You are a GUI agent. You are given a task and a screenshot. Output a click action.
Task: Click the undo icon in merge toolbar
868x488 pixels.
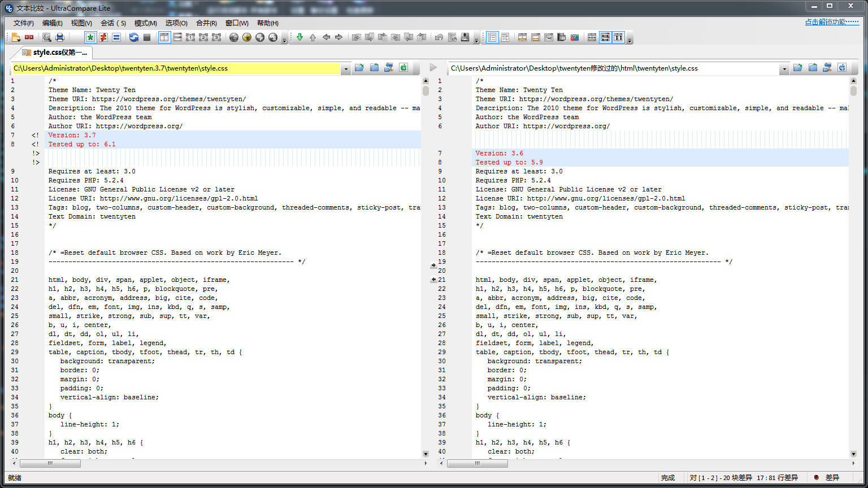439,37
